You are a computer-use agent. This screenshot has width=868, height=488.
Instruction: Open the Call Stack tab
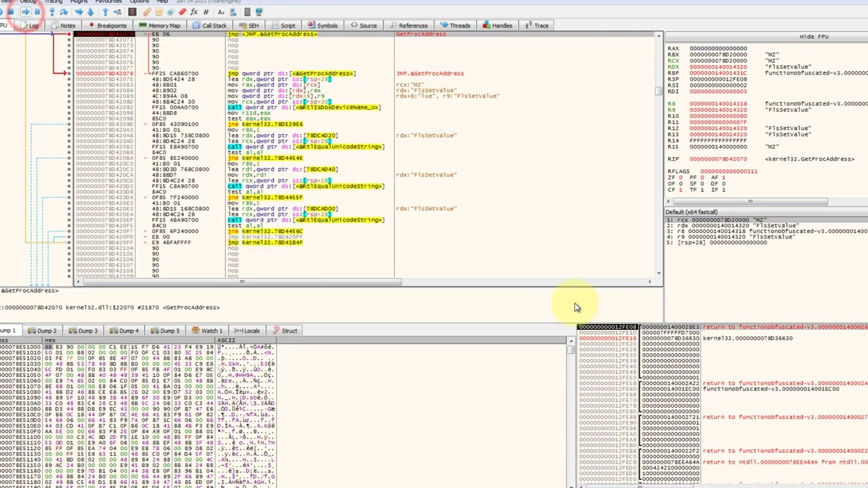210,26
